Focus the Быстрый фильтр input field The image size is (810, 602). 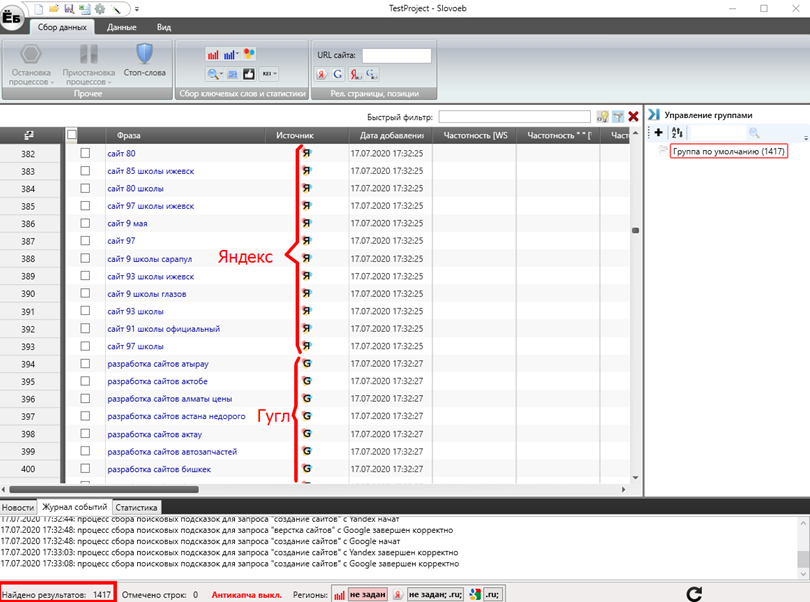point(515,117)
